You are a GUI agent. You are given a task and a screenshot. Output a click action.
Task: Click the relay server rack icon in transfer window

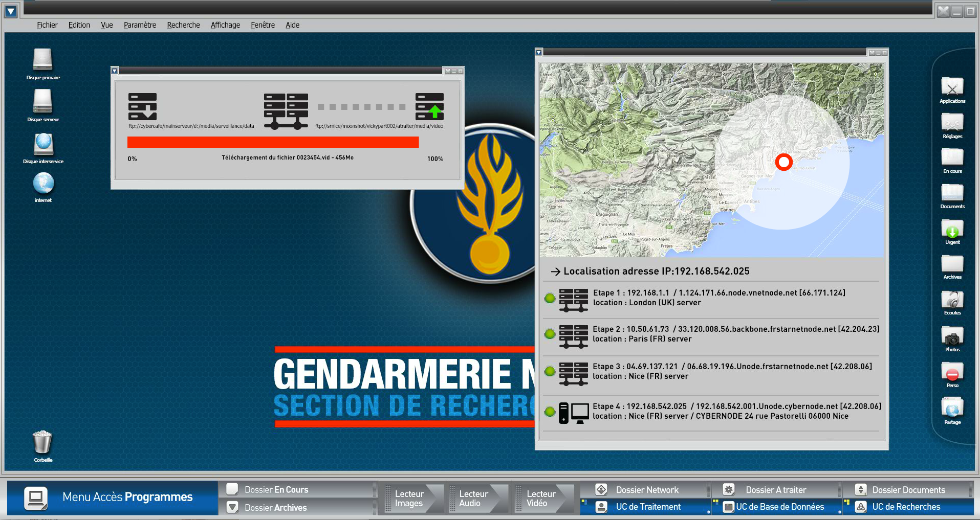(286, 111)
